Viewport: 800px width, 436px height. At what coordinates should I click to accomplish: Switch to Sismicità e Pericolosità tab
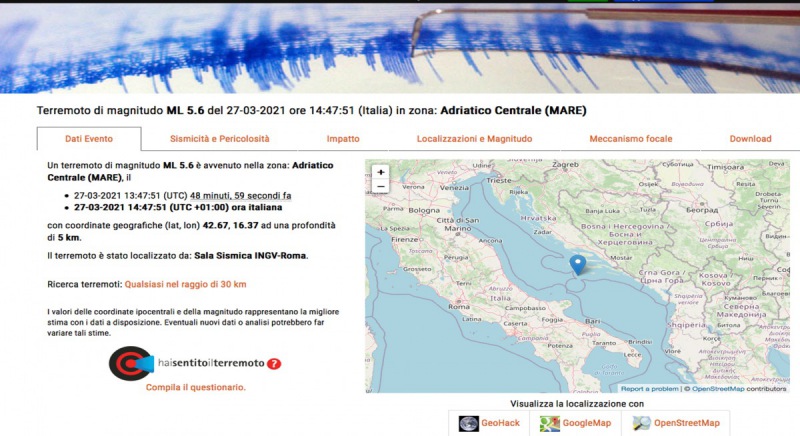pos(219,139)
